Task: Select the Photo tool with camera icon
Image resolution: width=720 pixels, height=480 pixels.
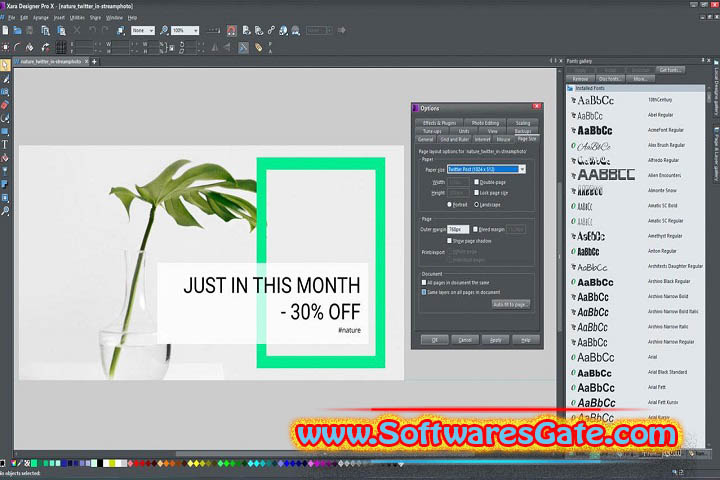Action: pos(5,92)
